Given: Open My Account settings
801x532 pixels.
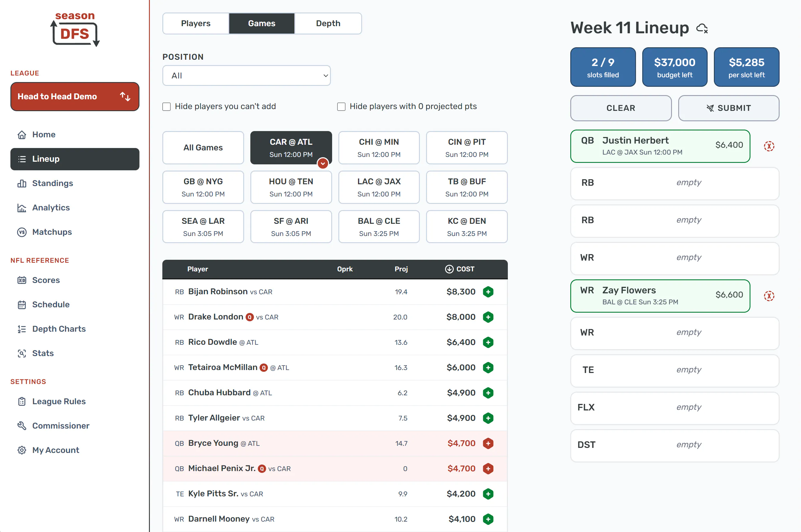Looking at the screenshot, I should (75, 450).
